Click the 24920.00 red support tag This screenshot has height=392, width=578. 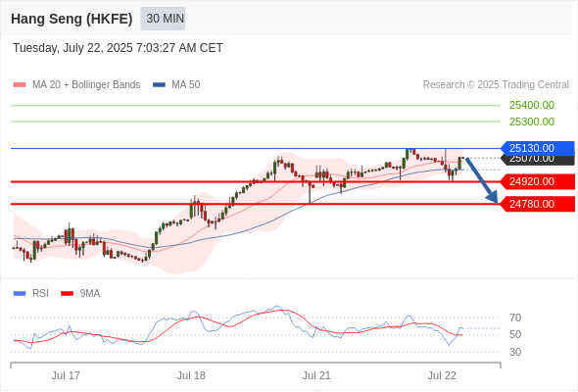point(538,181)
